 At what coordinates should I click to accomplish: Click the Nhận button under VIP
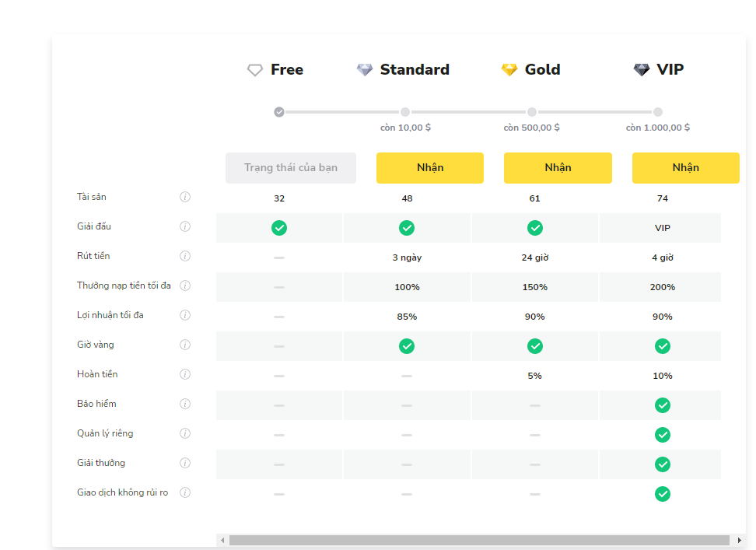point(685,168)
